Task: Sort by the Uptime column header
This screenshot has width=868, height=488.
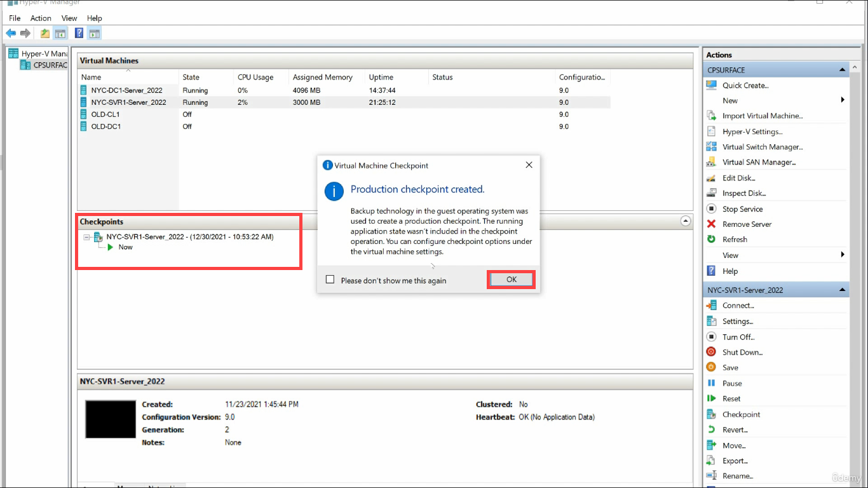Action: pos(397,78)
